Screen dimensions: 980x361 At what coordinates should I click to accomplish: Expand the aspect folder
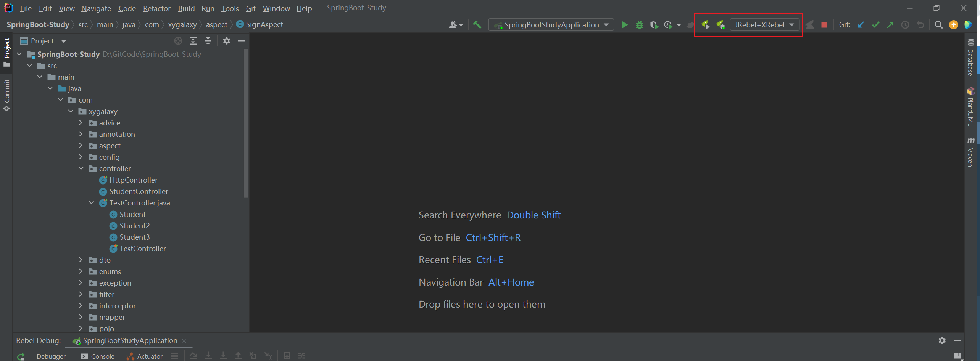click(x=81, y=146)
